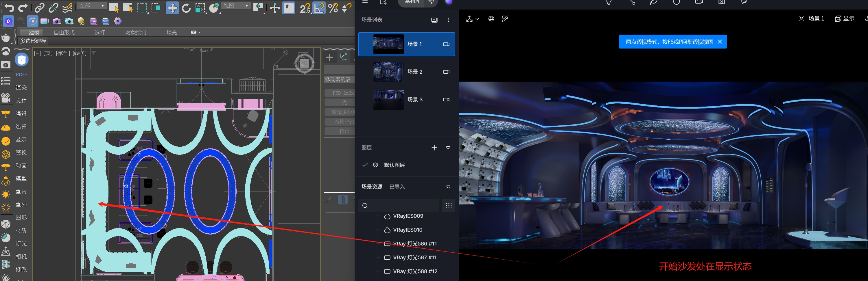Activate the Select and Rotate tool
Screen dimensions: 868x281
click(x=186, y=8)
